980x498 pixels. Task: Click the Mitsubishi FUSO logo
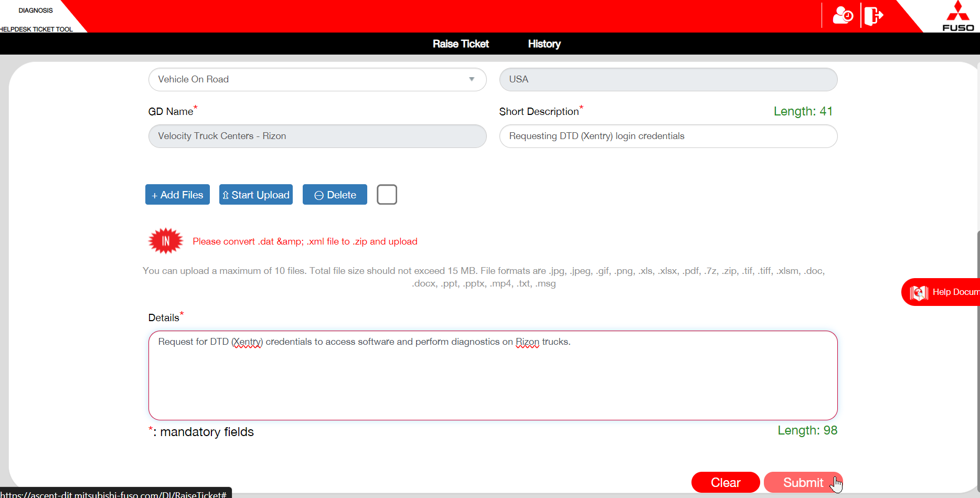957,17
